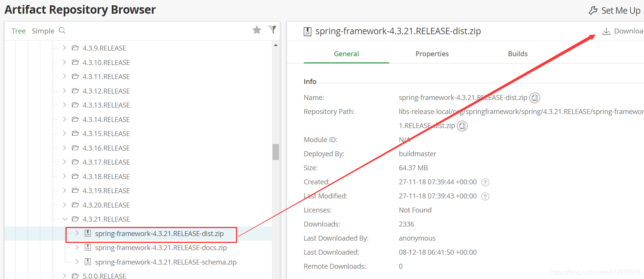The height and width of the screenshot is (279, 644).
Task: Click folder icon of 4.3.18.RELEASE
Action: coord(75,176)
